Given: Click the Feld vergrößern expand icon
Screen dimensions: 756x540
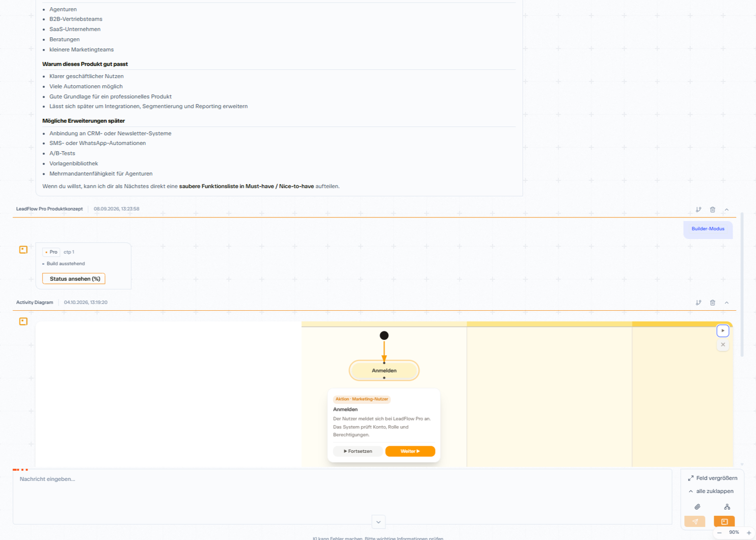Looking at the screenshot, I should 691,478.
